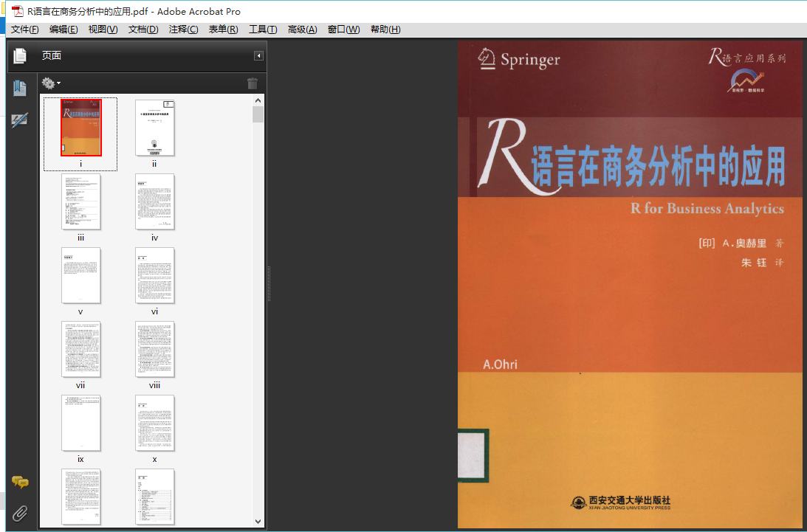Viewport: 807px width, 532px height.
Task: Click 'R for Business Analytics' cover text
Action: (x=707, y=208)
